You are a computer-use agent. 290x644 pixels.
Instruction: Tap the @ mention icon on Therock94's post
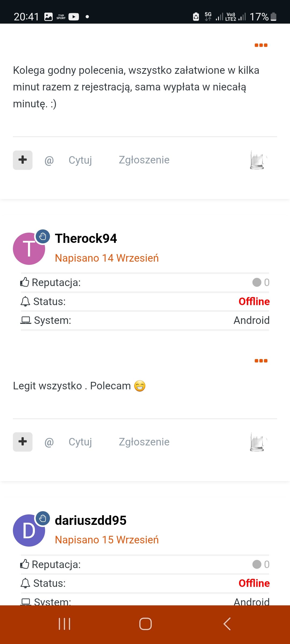49,442
